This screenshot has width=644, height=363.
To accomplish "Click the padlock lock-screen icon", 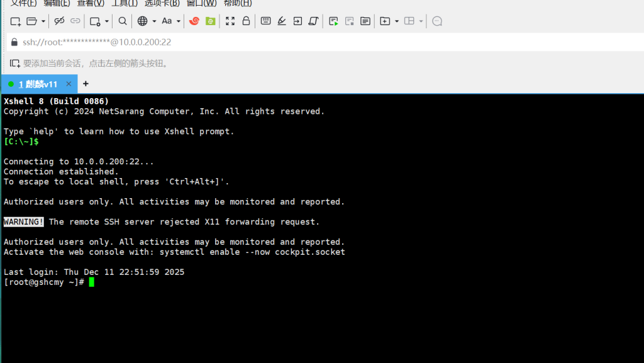I will pos(246,21).
